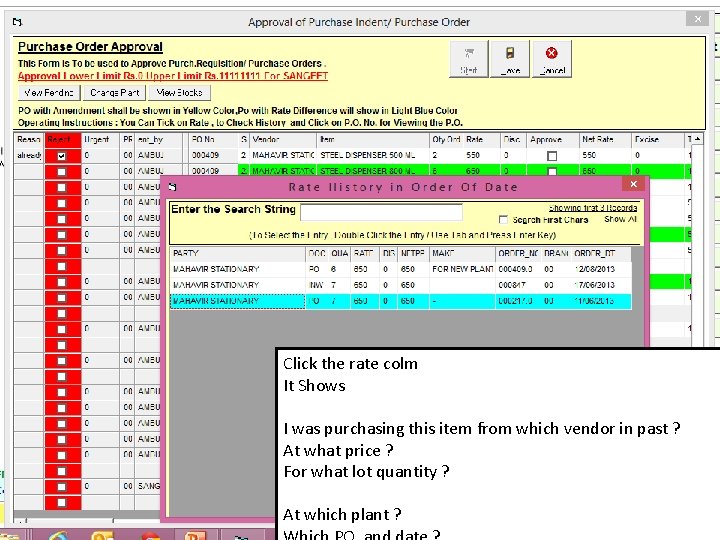Image resolution: width=720 pixels, height=540 pixels.
Task: Click the Rate header in the approval grid
Action: (x=481, y=139)
